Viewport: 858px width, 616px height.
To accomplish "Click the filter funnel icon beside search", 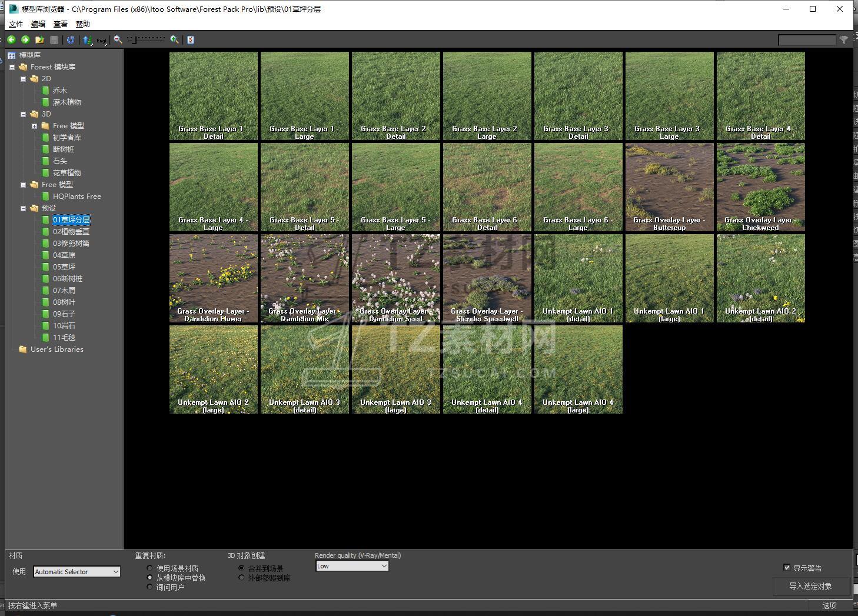I will [x=844, y=39].
